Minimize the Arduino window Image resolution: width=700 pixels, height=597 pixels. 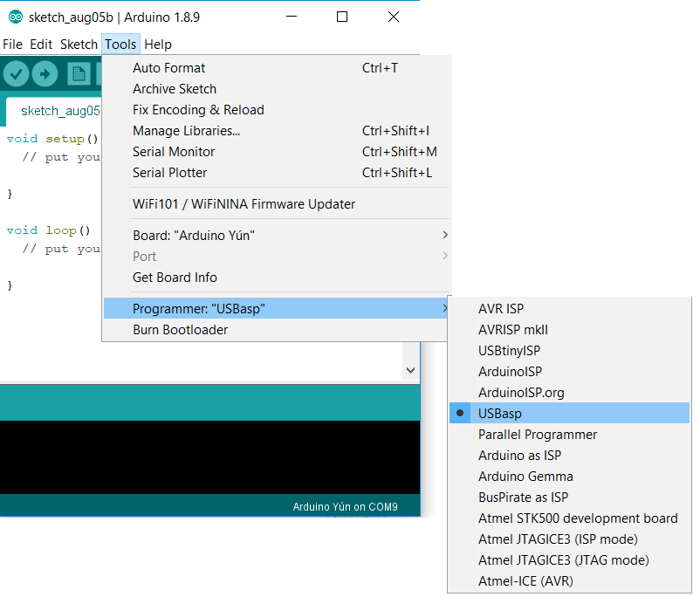click(292, 17)
